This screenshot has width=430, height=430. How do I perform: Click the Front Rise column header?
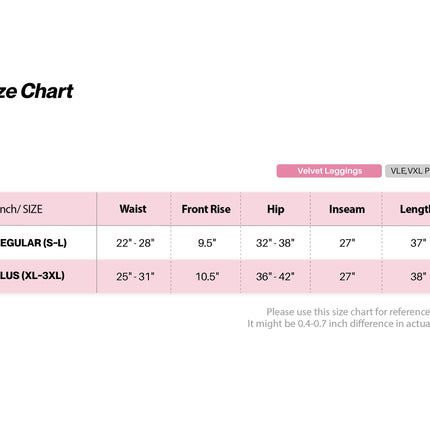(206, 209)
